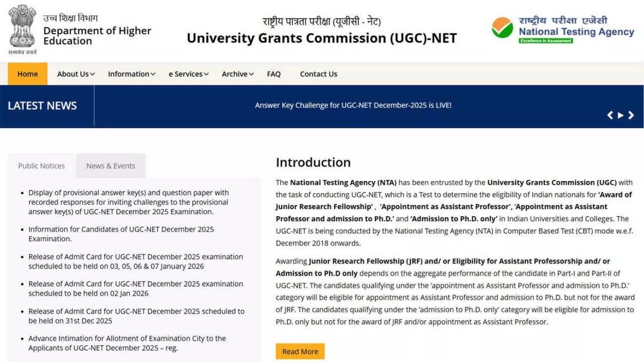Switch to the News & Events tab
Viewport: 644px width, 362px height.
click(111, 166)
